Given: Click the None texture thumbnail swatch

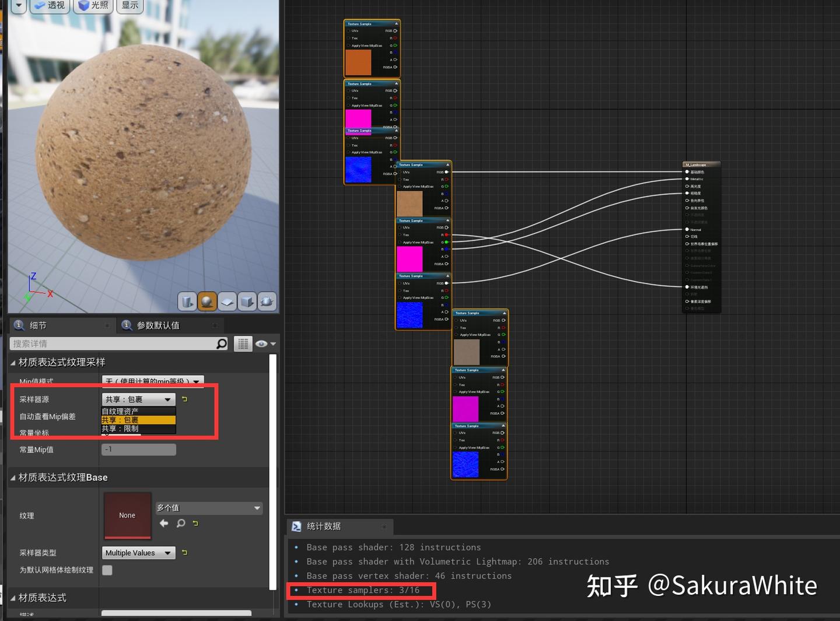Looking at the screenshot, I should click(127, 515).
